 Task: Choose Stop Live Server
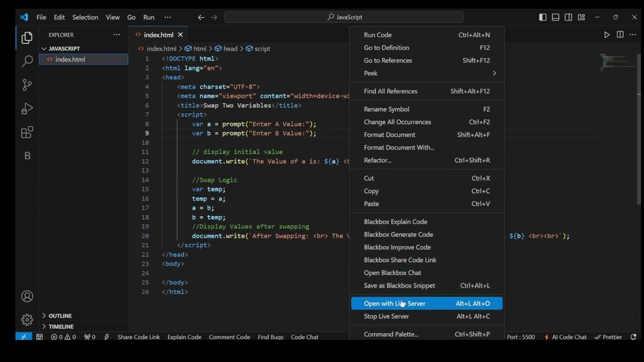pos(427,316)
